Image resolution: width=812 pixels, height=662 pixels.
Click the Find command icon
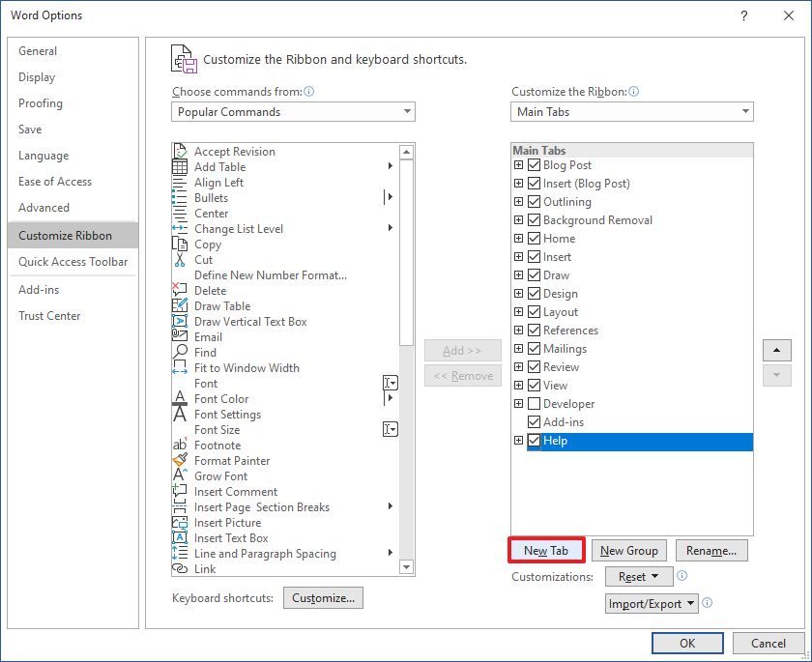point(181,353)
